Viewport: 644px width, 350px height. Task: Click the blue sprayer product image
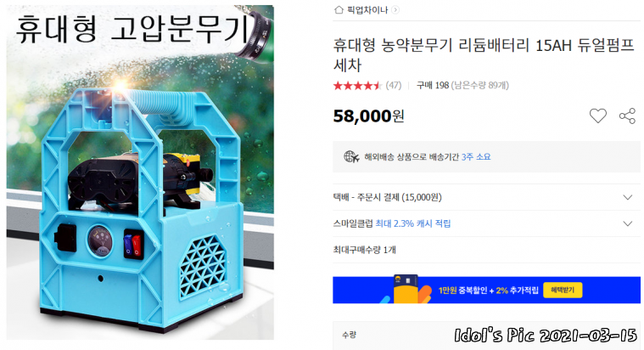(x=140, y=172)
